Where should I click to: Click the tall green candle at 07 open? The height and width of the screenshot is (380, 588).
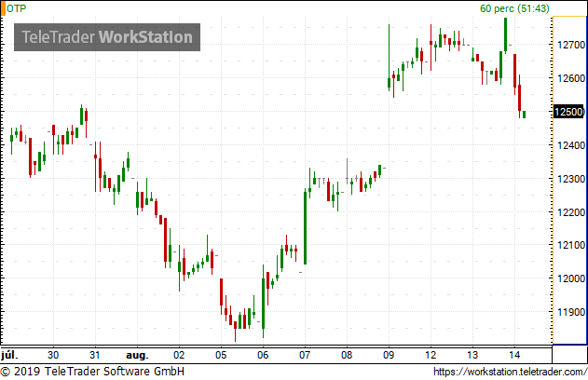(306, 228)
